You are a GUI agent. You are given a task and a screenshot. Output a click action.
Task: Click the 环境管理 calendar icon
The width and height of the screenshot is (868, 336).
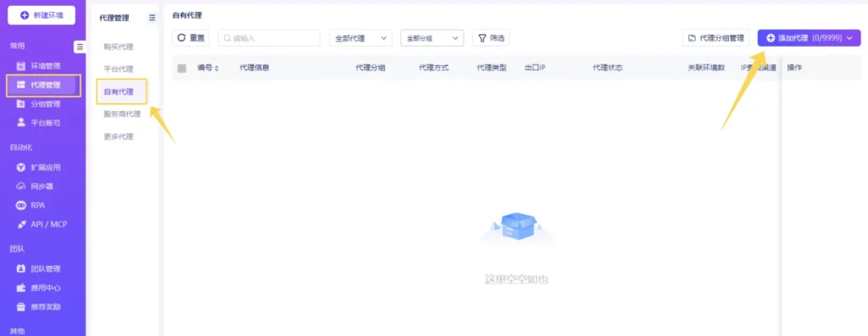tap(21, 66)
